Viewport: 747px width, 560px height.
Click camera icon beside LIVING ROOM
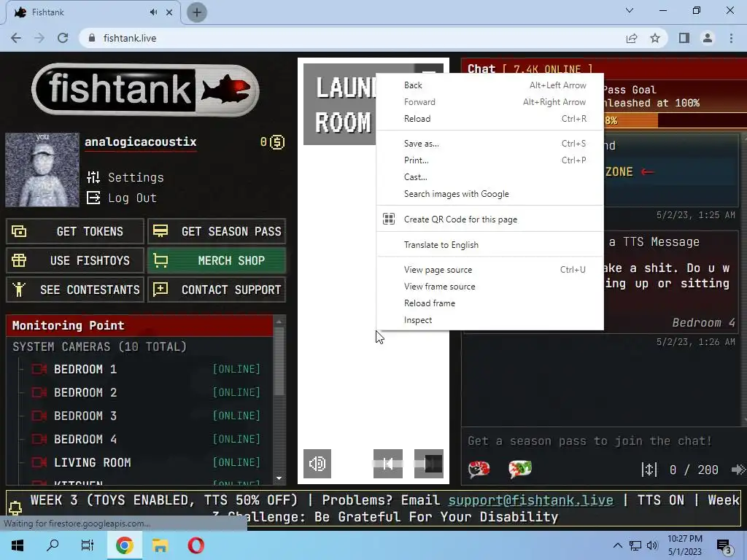(39, 462)
